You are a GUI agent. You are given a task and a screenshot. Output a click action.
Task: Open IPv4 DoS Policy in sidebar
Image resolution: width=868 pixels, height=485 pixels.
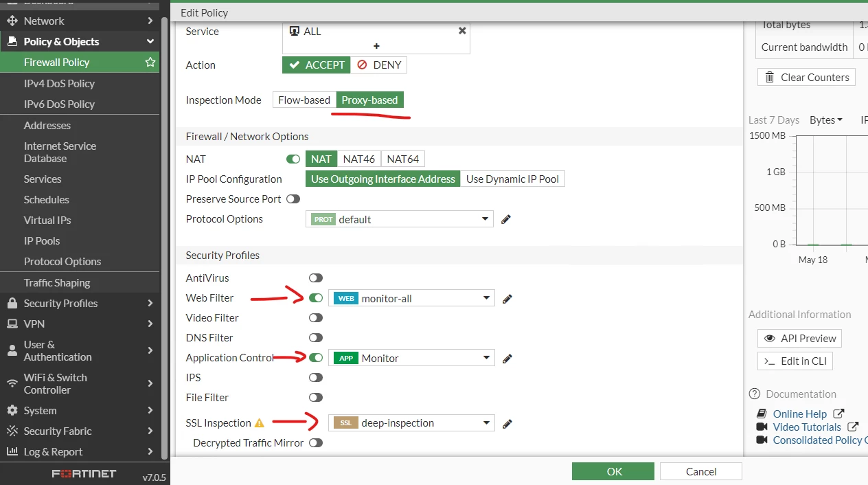[59, 84]
